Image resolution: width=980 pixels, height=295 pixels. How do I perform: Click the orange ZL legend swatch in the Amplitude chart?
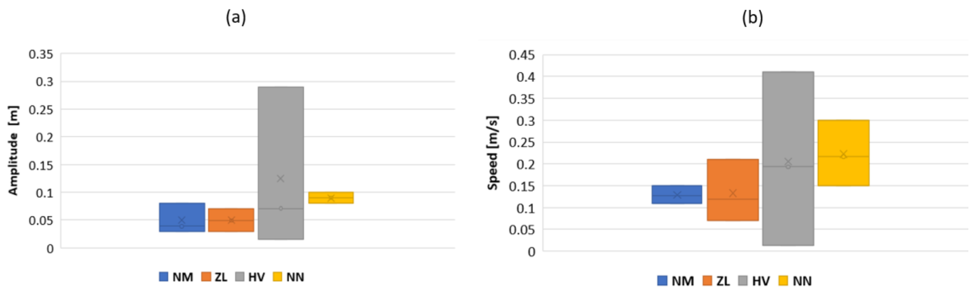coord(206,276)
